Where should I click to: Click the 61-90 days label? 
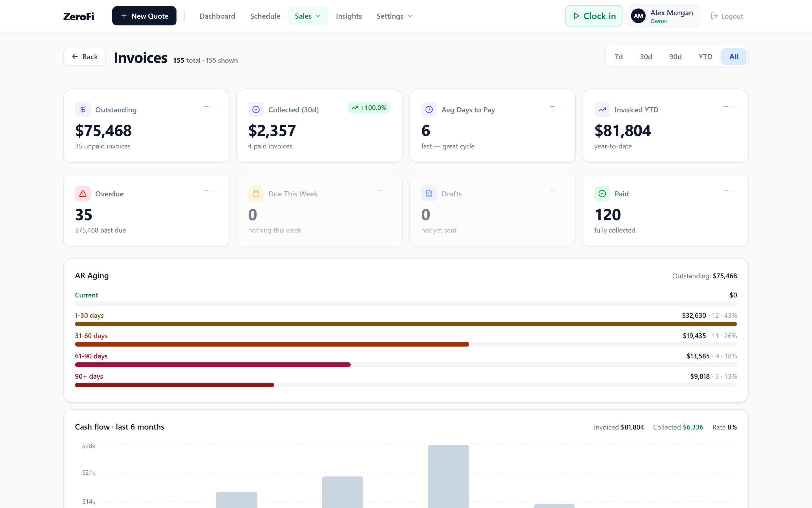point(91,356)
